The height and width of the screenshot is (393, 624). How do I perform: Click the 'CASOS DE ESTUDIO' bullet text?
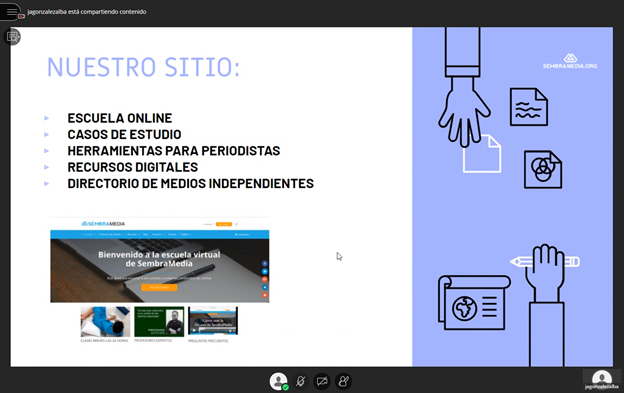point(124,134)
